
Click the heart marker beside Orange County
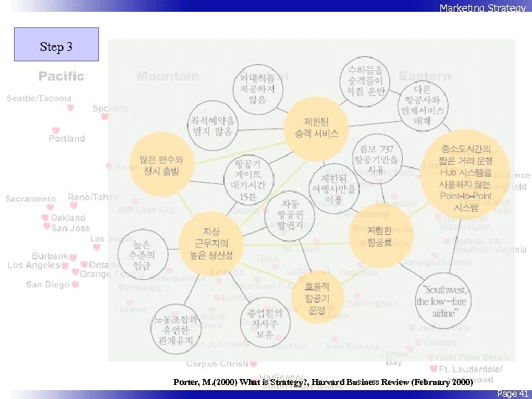click(75, 271)
